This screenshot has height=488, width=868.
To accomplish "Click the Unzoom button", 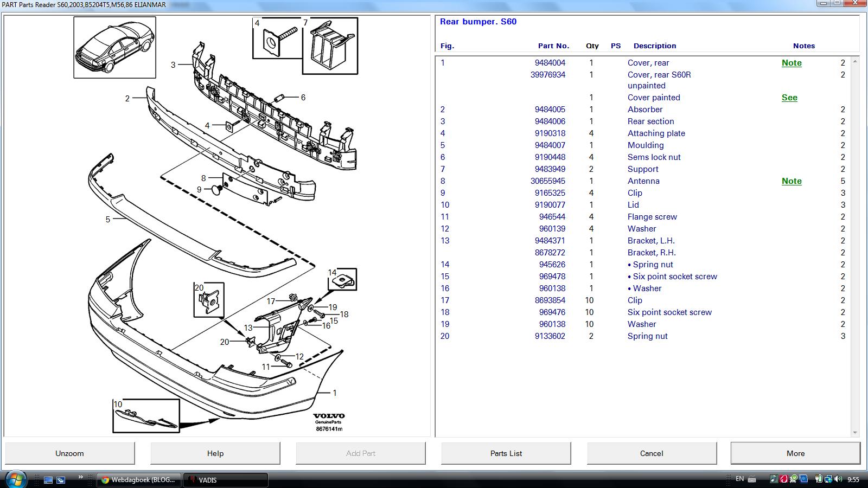I will (x=70, y=453).
